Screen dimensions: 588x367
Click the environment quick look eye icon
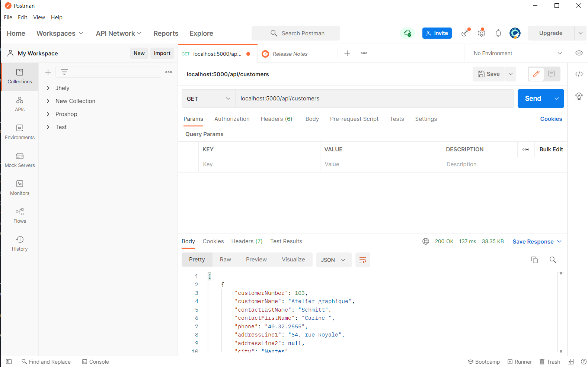[x=579, y=53]
